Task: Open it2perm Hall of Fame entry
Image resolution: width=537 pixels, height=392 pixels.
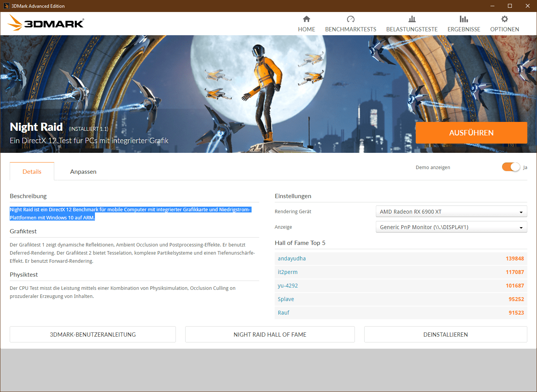Action: coord(287,272)
